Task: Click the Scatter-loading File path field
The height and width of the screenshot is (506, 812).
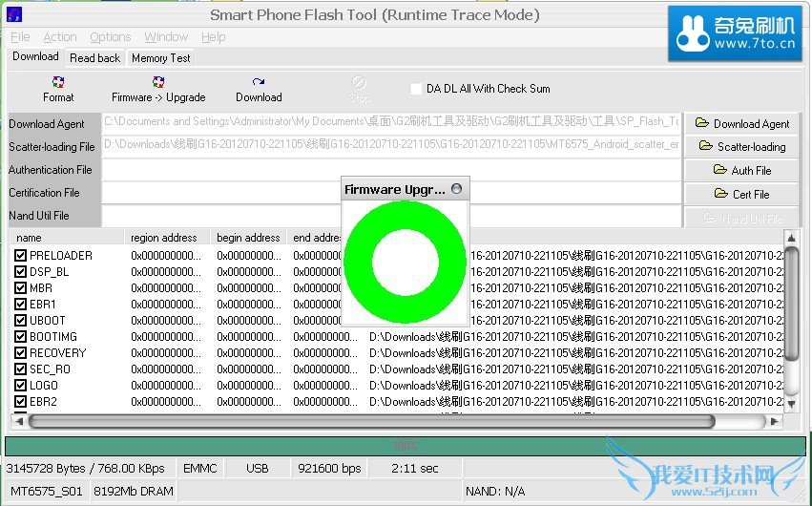Action: pos(391,145)
